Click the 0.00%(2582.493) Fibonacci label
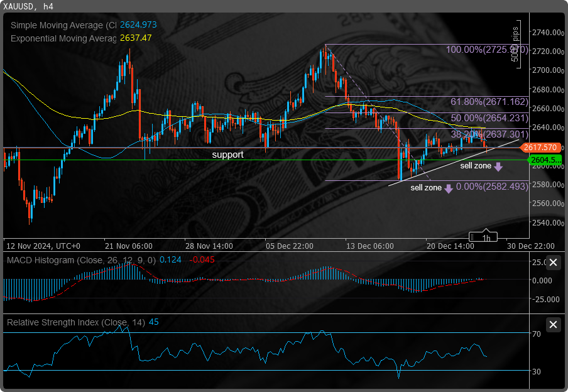Image resolution: width=568 pixels, height=392 pixels. coord(492,187)
